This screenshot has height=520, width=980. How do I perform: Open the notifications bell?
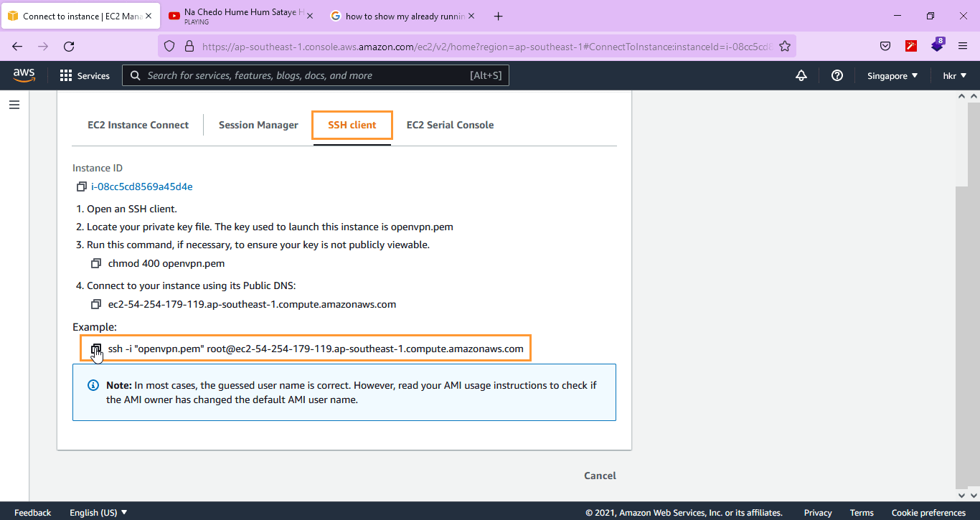click(x=801, y=75)
